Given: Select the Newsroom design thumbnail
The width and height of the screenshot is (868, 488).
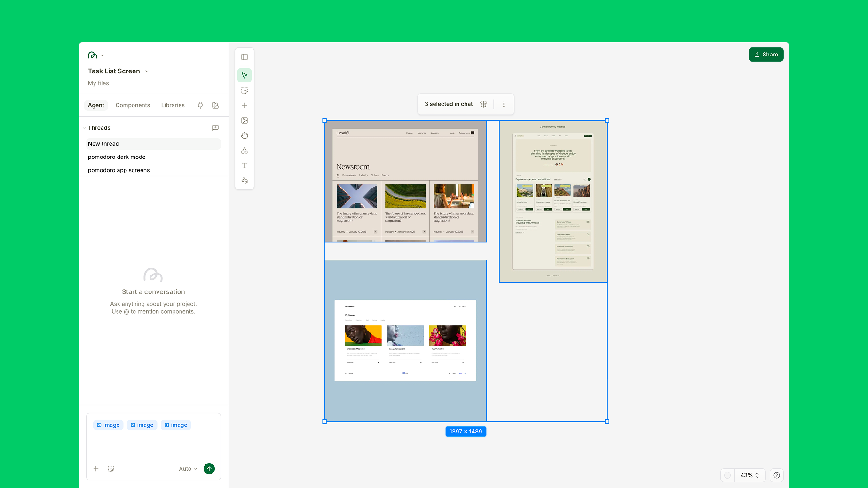Looking at the screenshot, I should click(x=405, y=181).
